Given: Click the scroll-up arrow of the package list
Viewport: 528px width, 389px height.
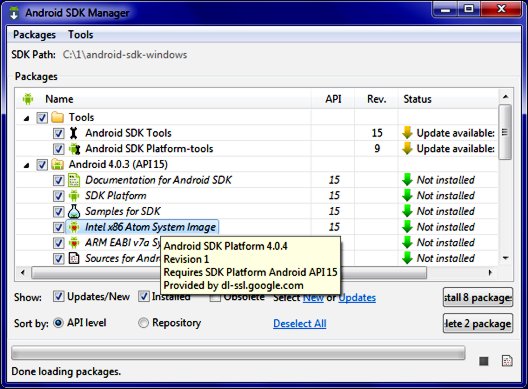Looking at the screenshot, I should pos(505,97).
